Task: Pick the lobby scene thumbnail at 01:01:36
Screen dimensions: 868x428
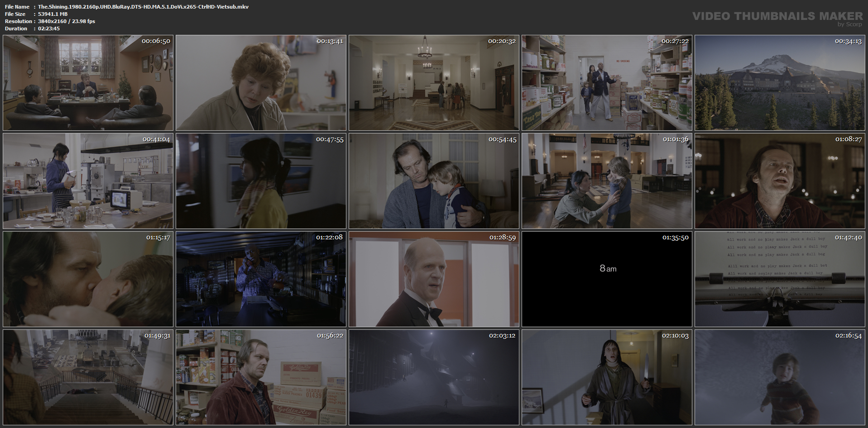Action: [607, 181]
